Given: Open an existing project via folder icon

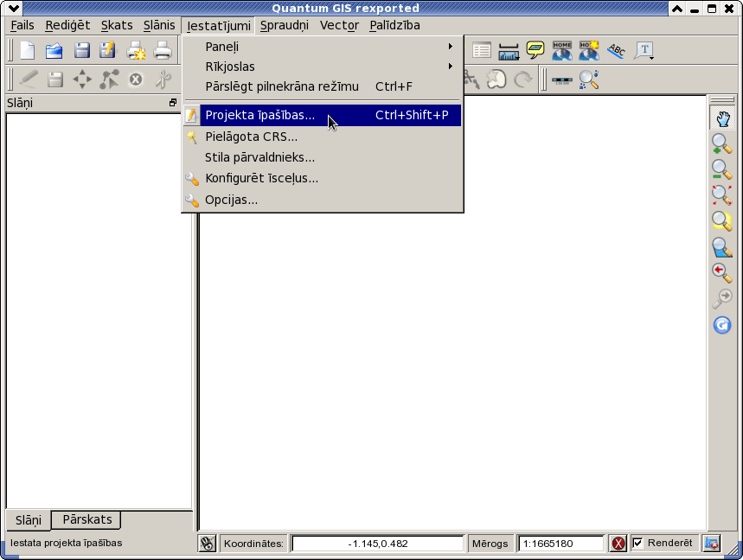Looking at the screenshot, I should coord(54,50).
